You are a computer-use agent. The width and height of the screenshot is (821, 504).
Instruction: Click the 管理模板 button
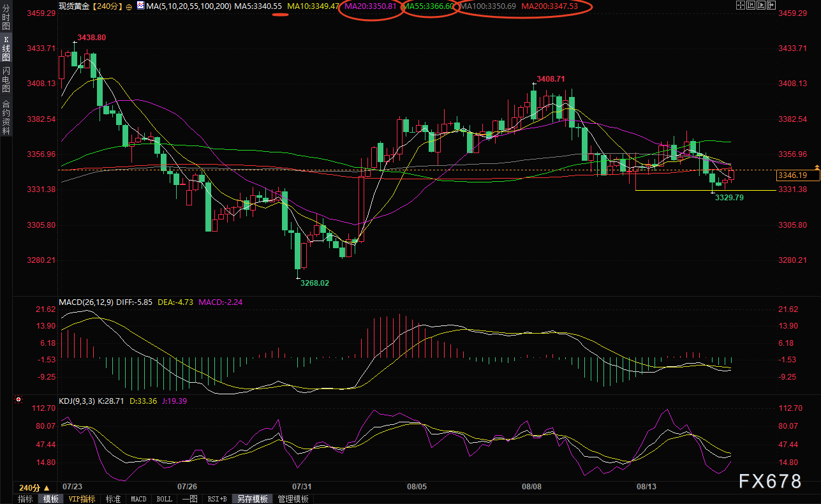(293, 499)
